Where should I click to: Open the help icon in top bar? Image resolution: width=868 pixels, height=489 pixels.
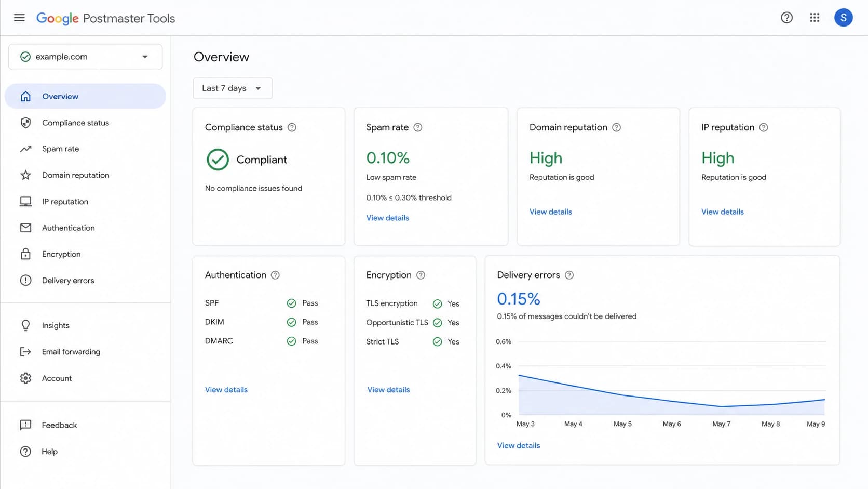[x=786, y=18]
